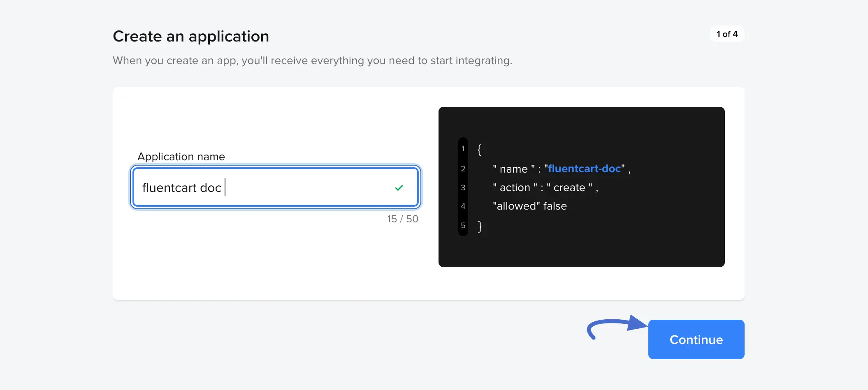Click the green checkmark validation icon
Screen dimensions: 868x390
pos(398,187)
